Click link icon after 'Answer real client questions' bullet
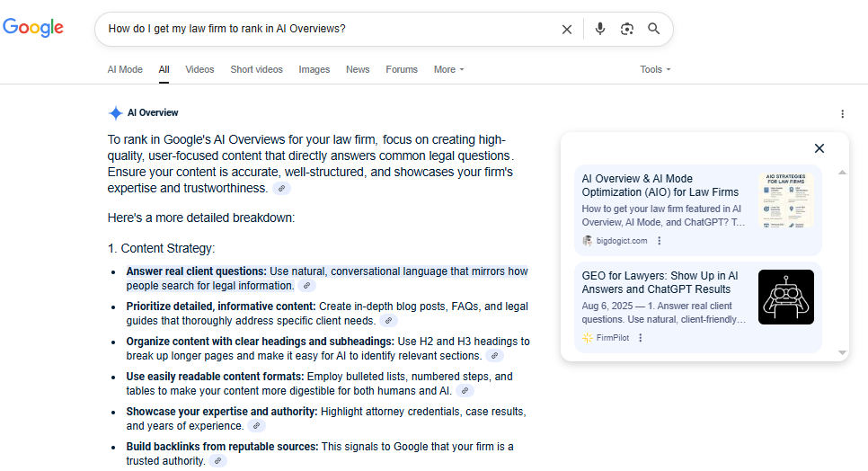Screen dimensions: 868x471 (306, 286)
